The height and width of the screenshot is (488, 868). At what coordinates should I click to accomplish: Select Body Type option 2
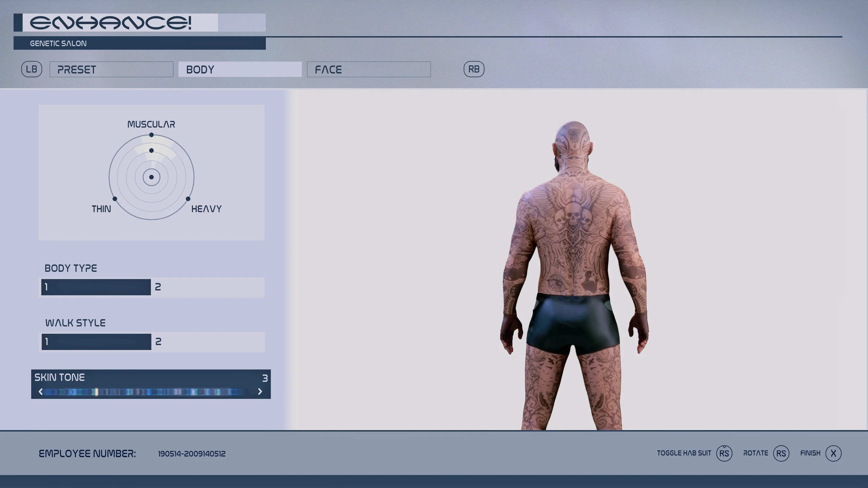[208, 287]
